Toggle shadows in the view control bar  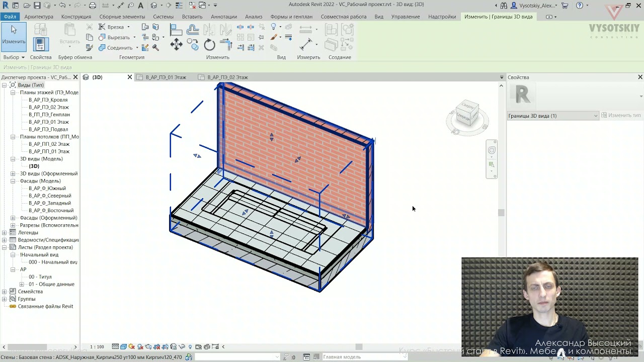coord(140,346)
